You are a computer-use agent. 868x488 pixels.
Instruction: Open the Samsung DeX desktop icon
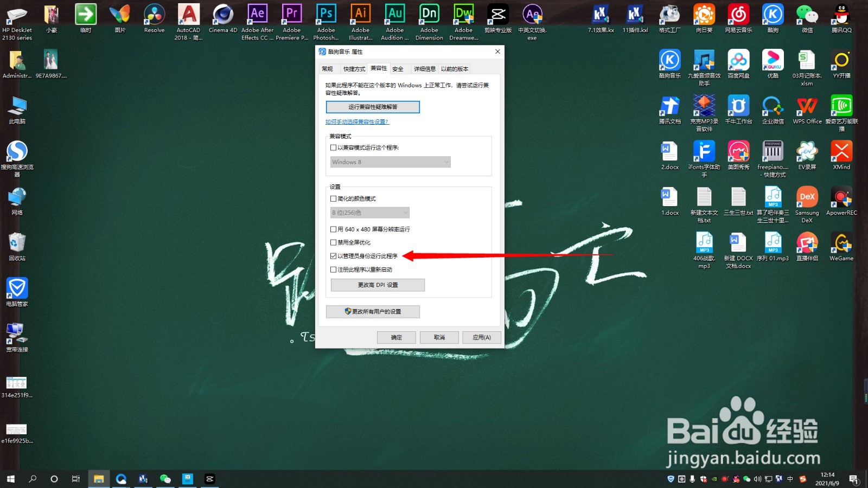click(807, 205)
